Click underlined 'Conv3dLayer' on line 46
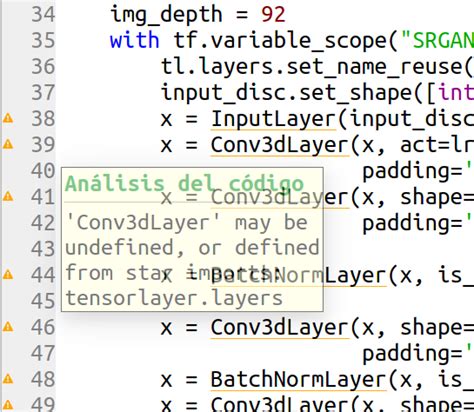474x412 pixels. tap(280, 328)
